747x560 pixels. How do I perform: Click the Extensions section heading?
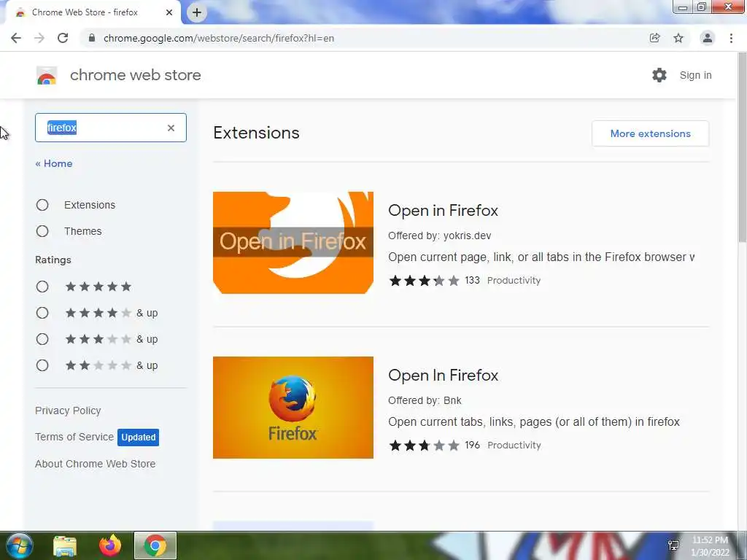pyautogui.click(x=256, y=133)
